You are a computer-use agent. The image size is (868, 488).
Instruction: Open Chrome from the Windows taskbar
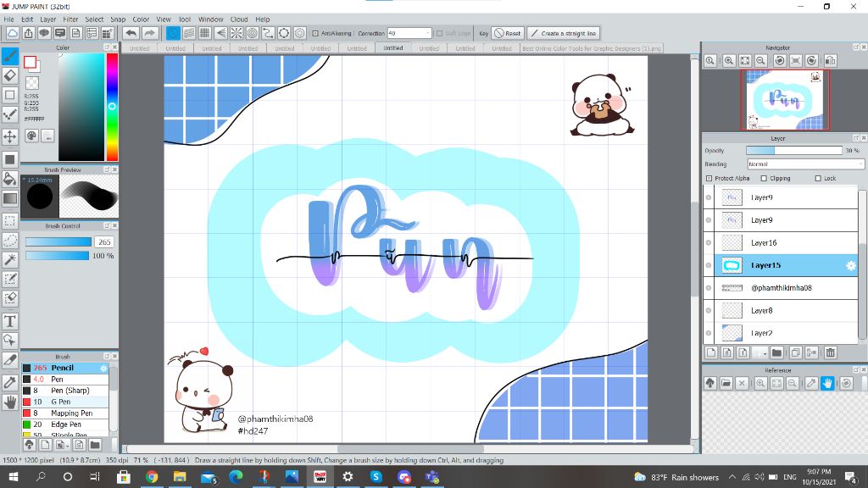click(152, 476)
